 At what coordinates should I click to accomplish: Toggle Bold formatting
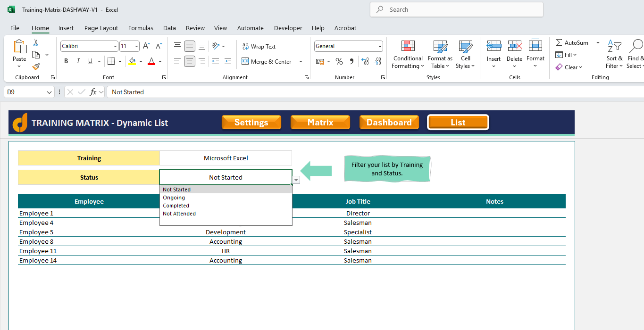[x=66, y=61]
